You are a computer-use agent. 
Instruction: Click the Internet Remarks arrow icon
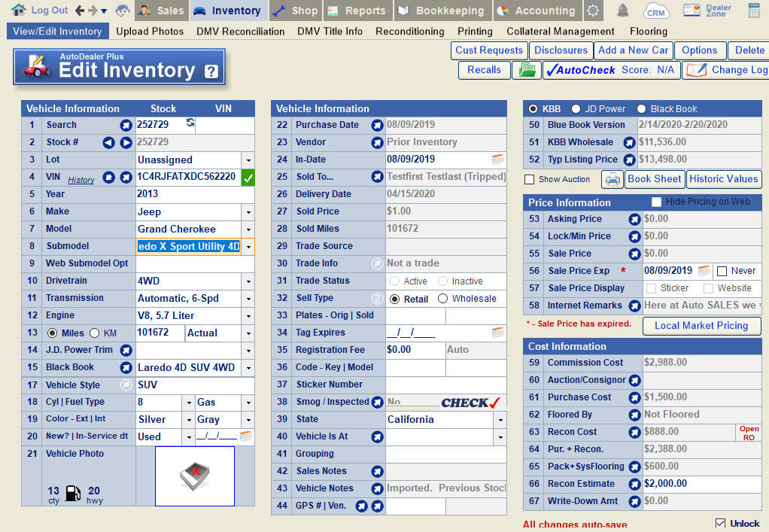(x=634, y=306)
